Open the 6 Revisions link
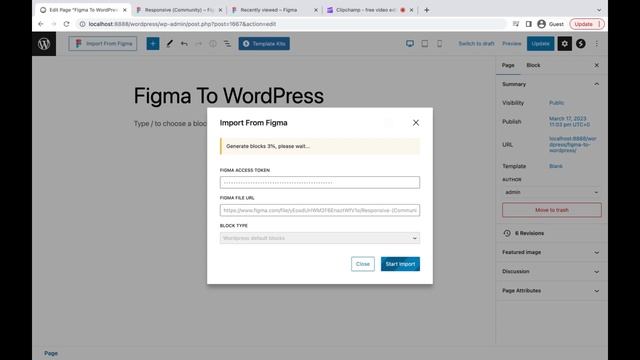The image size is (640, 360). (529, 233)
